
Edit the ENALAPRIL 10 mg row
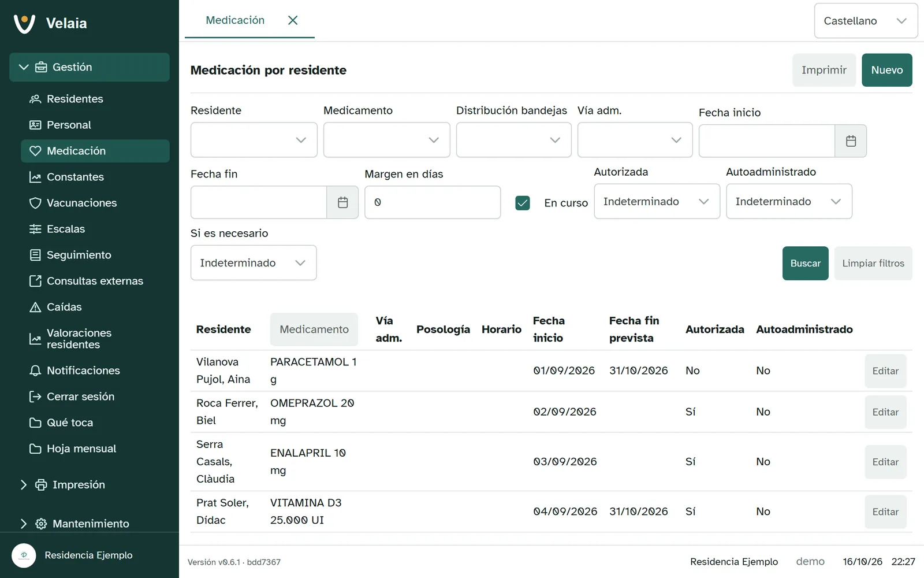(885, 462)
